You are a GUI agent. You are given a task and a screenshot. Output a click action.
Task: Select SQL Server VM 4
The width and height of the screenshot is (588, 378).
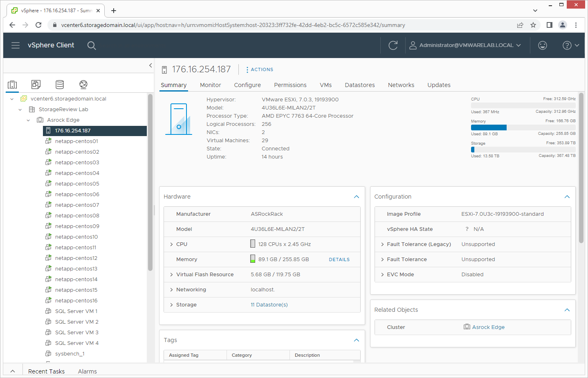(x=77, y=343)
